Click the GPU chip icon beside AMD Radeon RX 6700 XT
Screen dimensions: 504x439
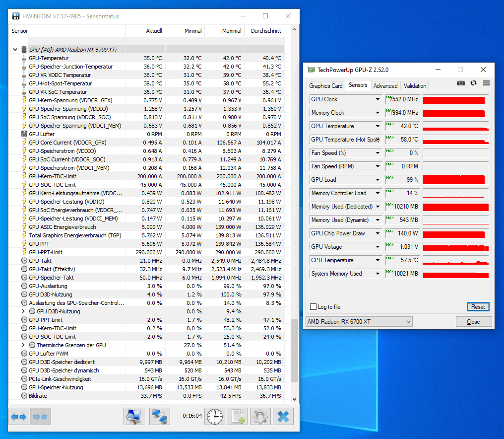click(24, 50)
